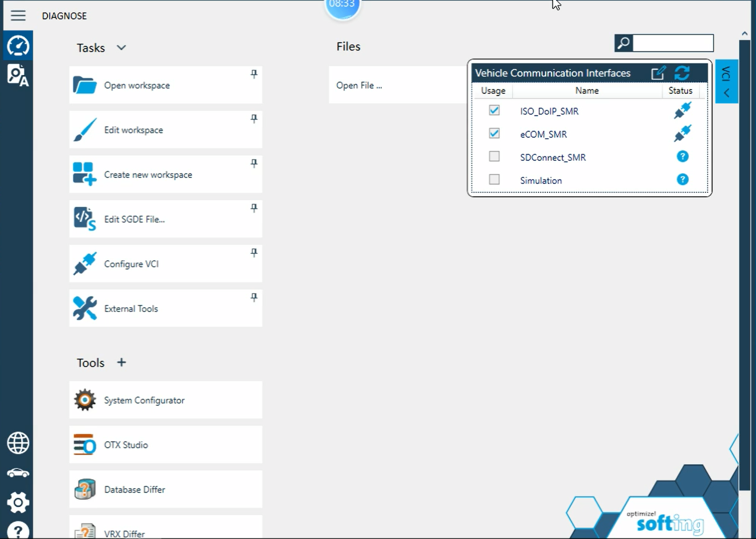
Task: Click the SDConnect_SMR question mark status
Action: [682, 156]
